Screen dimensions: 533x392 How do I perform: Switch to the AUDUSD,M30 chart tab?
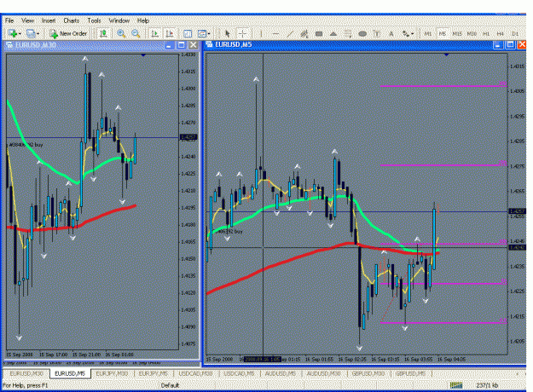pyautogui.click(x=324, y=373)
